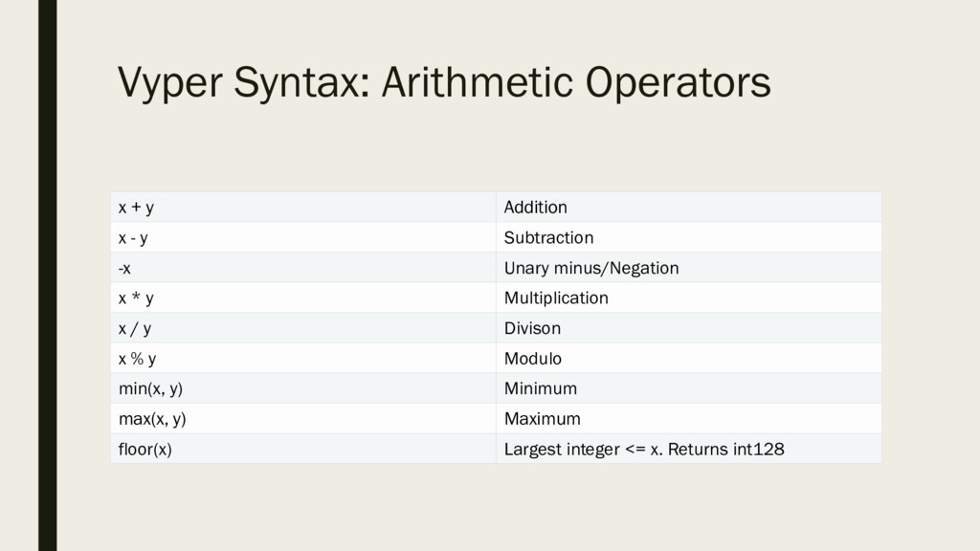Select the Modulo cell
980x551 pixels.
[689, 358]
